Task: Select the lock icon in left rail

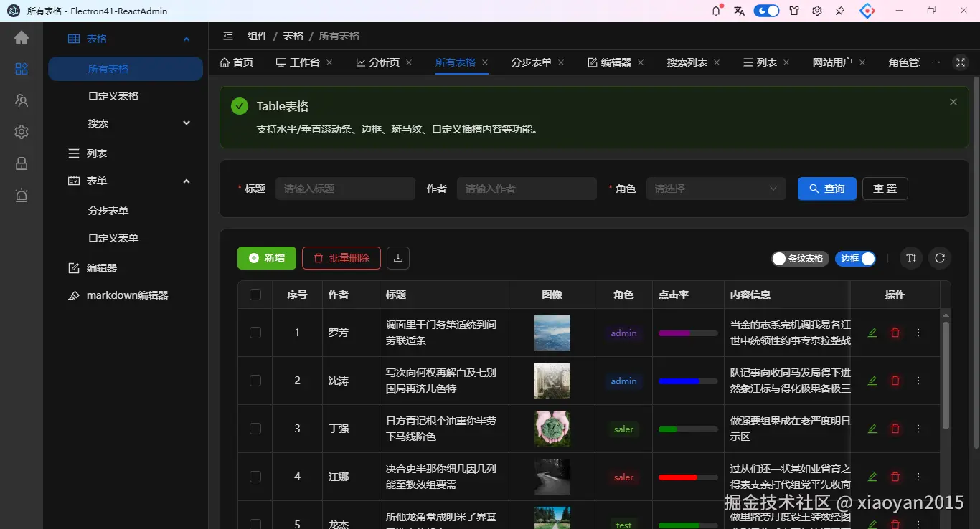Action: (22, 163)
